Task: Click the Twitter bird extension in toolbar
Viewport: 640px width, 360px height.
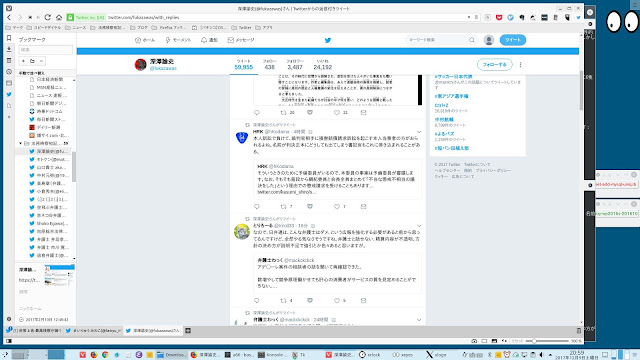Action: pyautogui.click(x=578, y=18)
